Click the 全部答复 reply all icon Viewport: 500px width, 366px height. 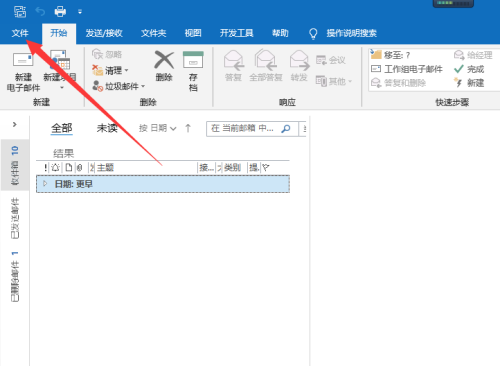(266, 60)
